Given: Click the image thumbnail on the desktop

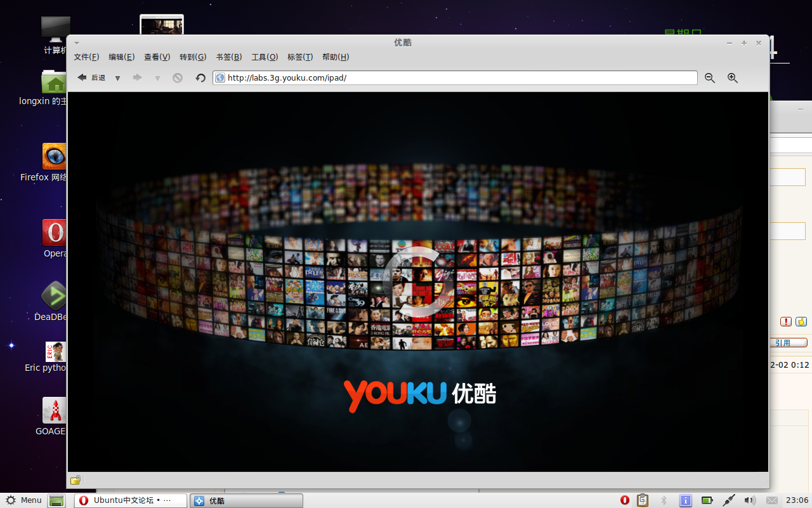Looking at the screenshot, I should point(162,25).
